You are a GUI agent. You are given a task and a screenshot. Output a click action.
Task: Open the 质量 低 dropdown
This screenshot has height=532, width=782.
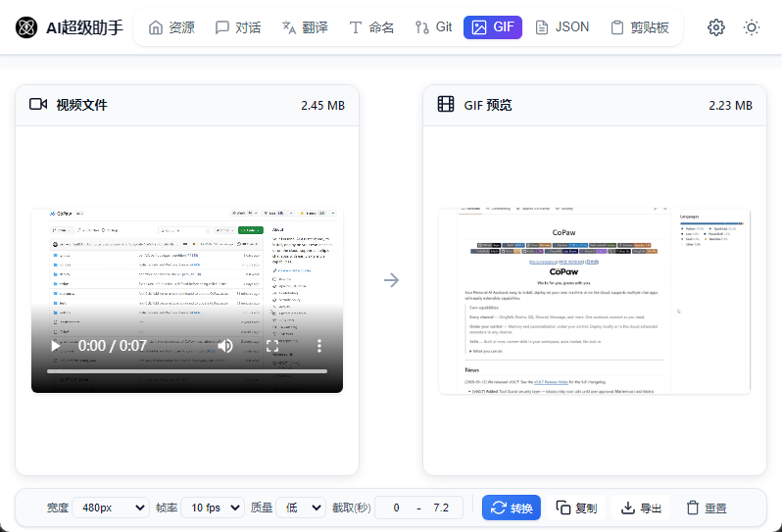(x=301, y=508)
